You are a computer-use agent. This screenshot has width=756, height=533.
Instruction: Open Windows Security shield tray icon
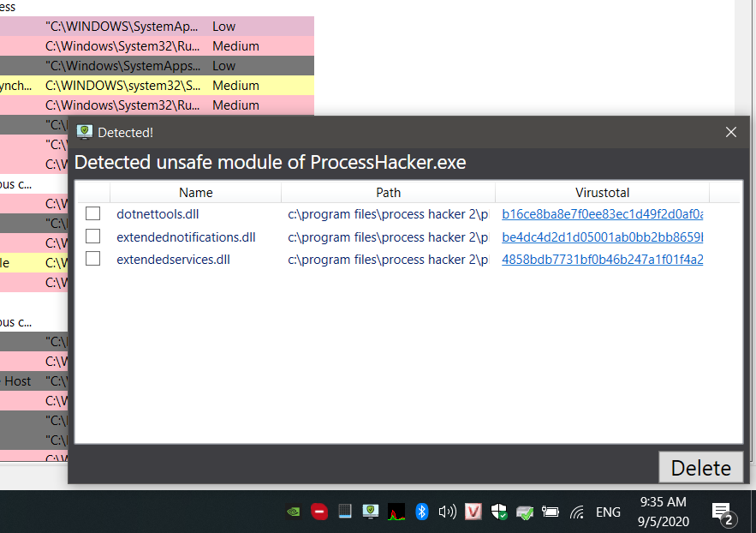(499, 512)
